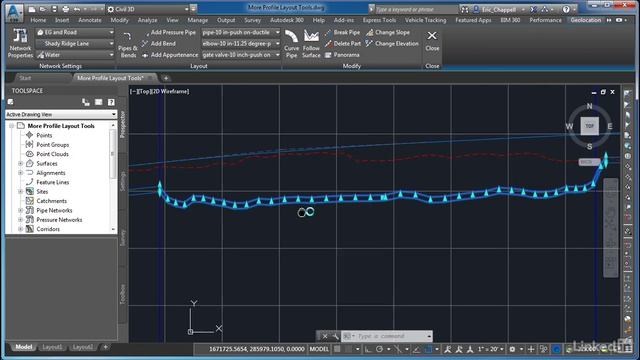Open the elbow-10 in-11.25 degree dropdown
The width and height of the screenshot is (640, 360).
241,44
